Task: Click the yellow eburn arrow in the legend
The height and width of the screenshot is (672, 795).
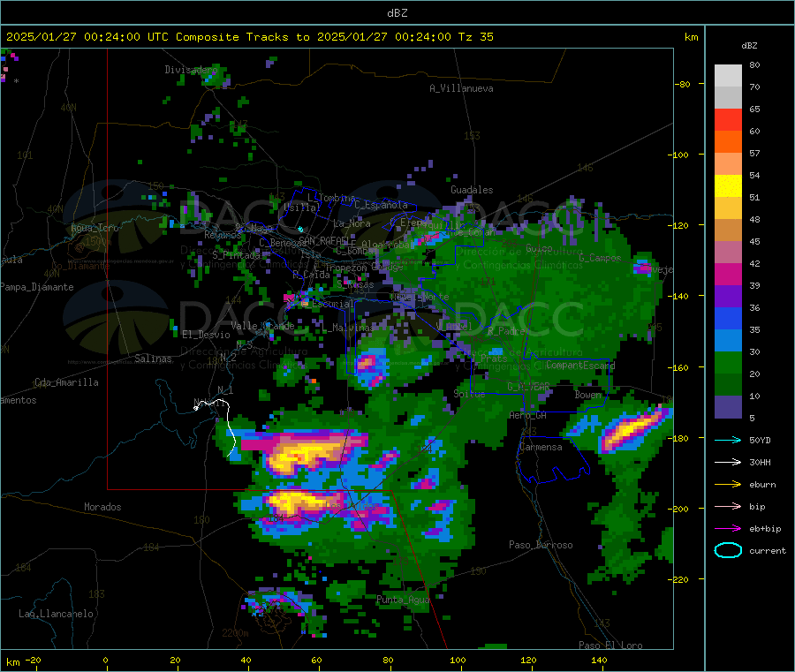Action: (728, 484)
